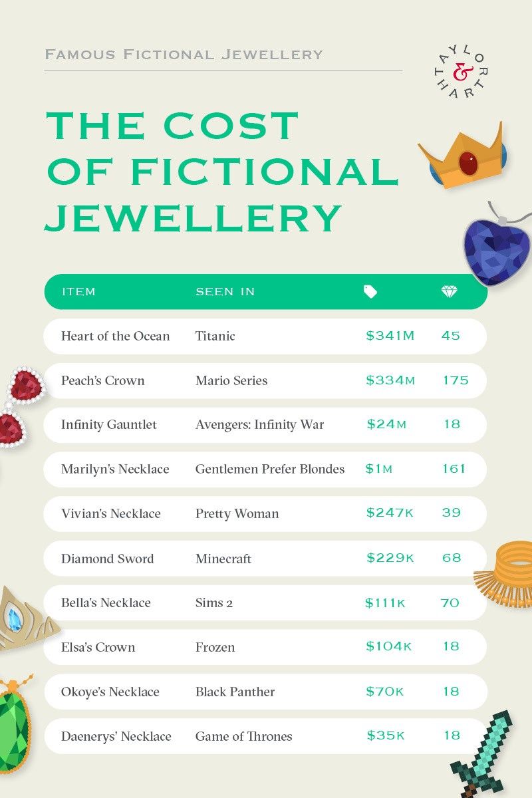Click the stacked gold neck rings illustration
Image resolution: width=532 pixels, height=798 pixels.
tap(505, 573)
